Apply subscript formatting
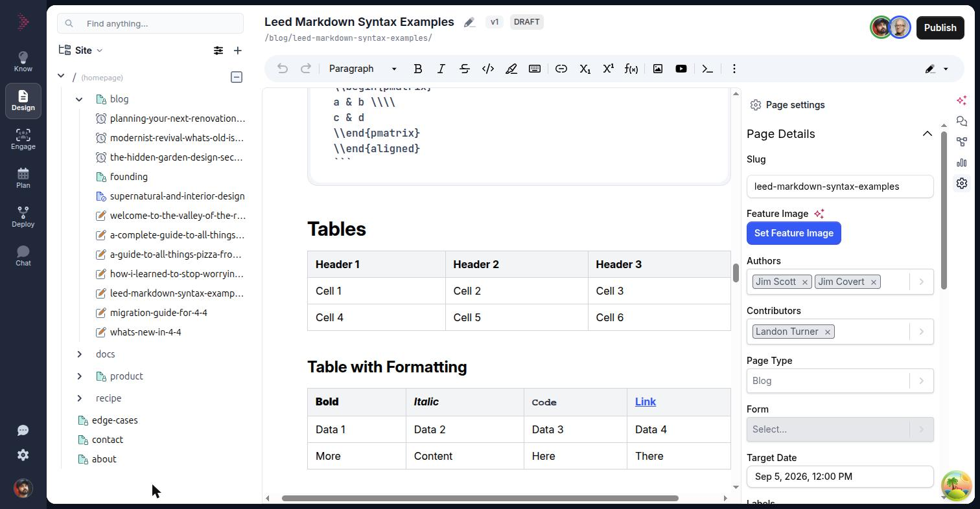Screen dimensions: 980x509 point(585,69)
